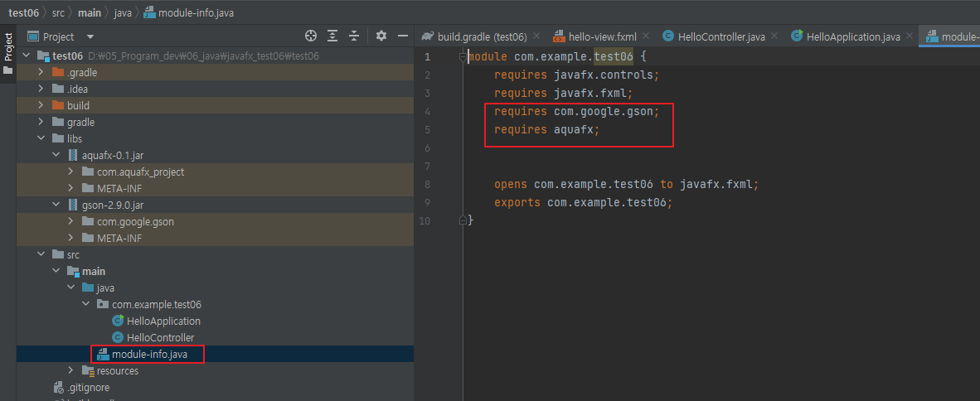Image resolution: width=980 pixels, height=401 pixels.
Task: Fold module block at line 1 gutter
Action: click(x=463, y=57)
